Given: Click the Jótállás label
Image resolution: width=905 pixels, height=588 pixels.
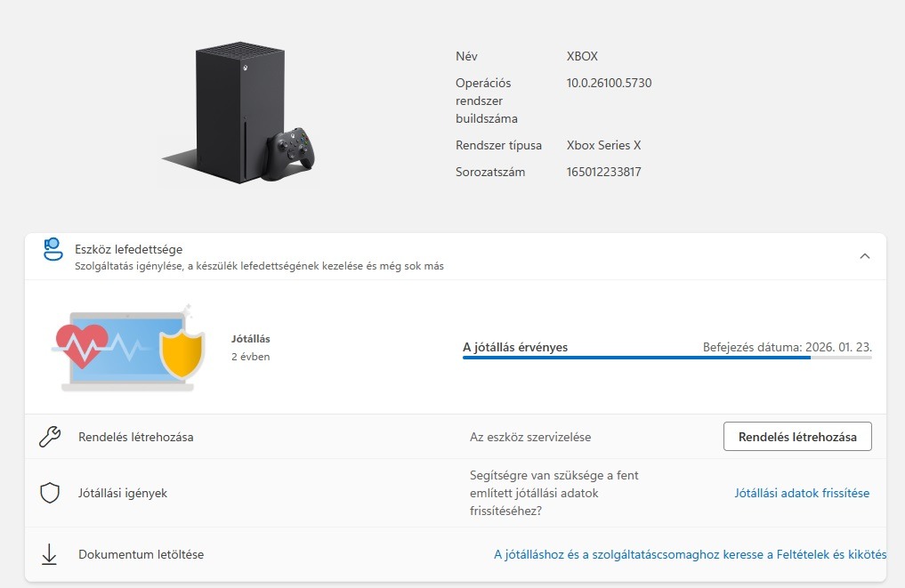Looking at the screenshot, I should point(250,339).
